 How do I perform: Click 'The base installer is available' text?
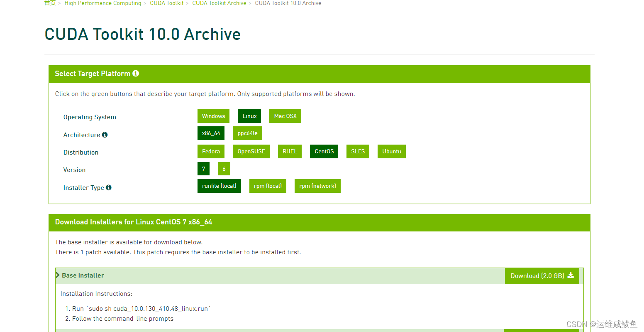tap(129, 242)
